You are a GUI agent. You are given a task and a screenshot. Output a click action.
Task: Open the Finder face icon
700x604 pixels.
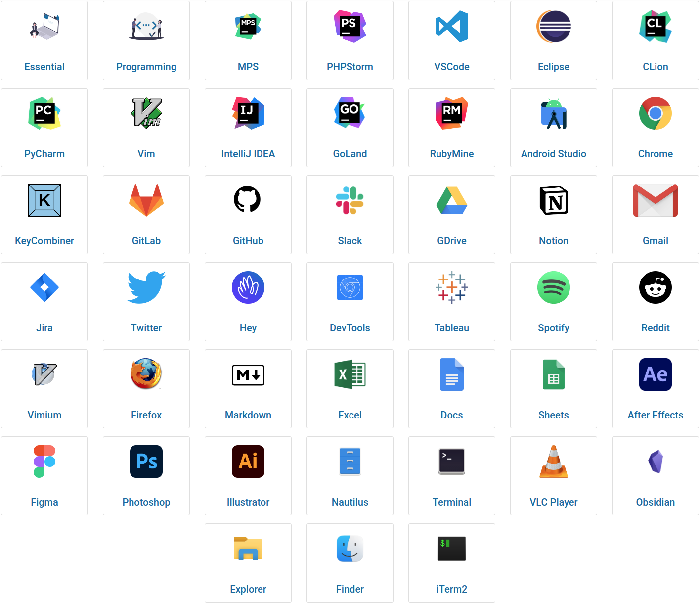[x=350, y=549]
